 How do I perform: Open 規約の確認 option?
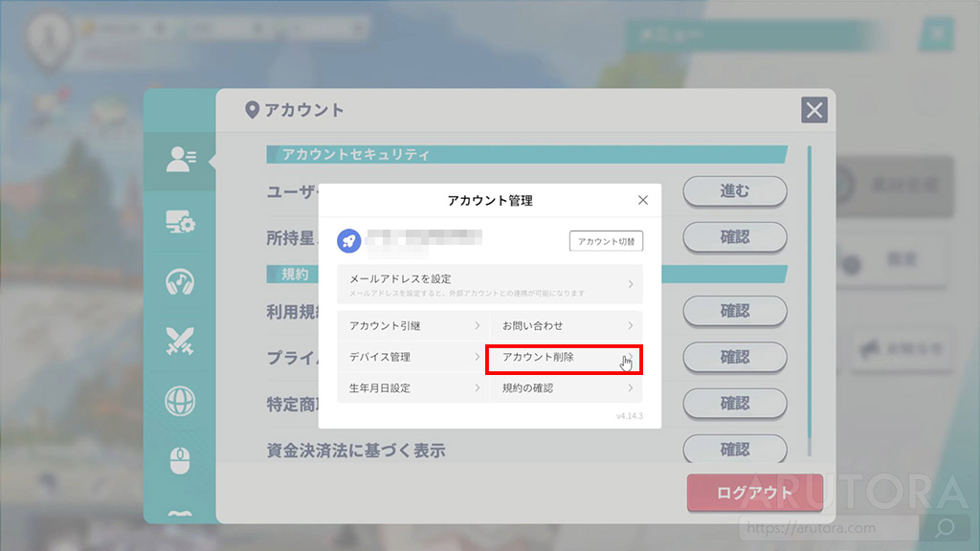point(566,388)
